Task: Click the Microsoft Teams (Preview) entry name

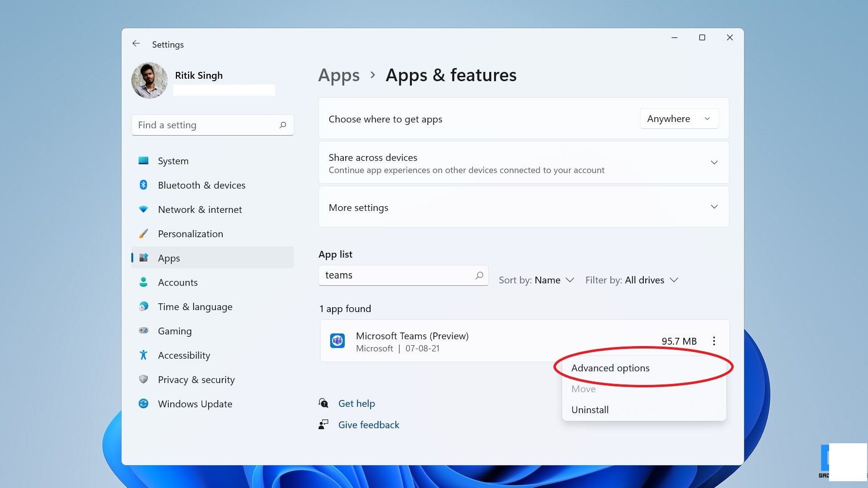Action: tap(412, 336)
